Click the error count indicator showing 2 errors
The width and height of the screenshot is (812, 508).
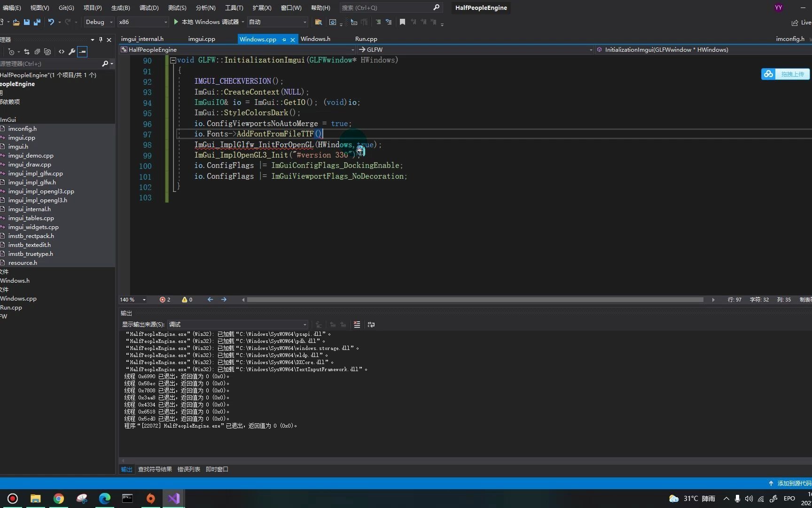164,300
